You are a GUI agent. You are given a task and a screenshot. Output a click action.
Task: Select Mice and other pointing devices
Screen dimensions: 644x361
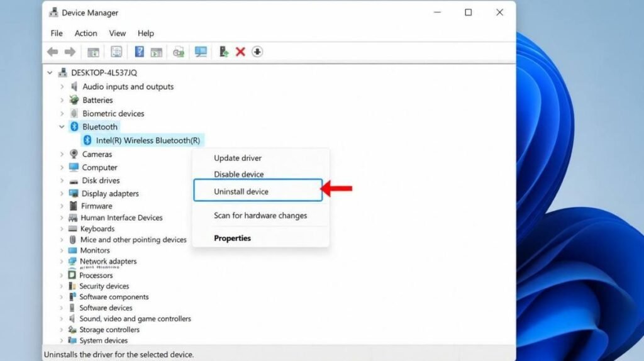coord(133,240)
